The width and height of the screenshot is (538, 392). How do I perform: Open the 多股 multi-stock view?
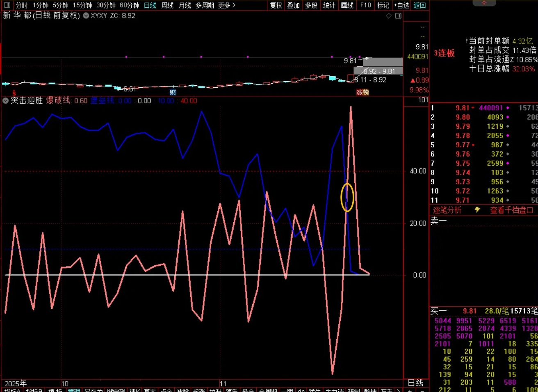point(311,5)
